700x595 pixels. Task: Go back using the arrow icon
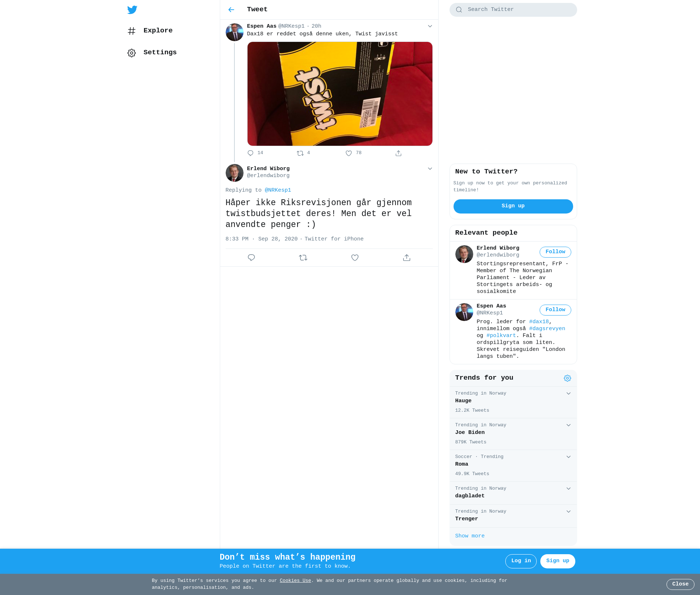[231, 10]
